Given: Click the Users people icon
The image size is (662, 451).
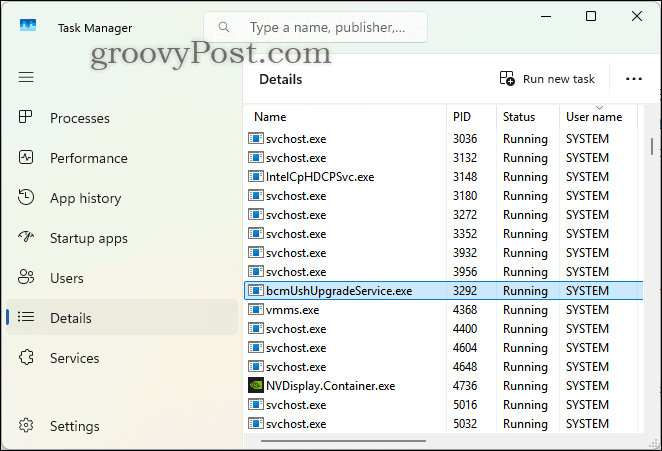Looking at the screenshot, I should tap(26, 277).
